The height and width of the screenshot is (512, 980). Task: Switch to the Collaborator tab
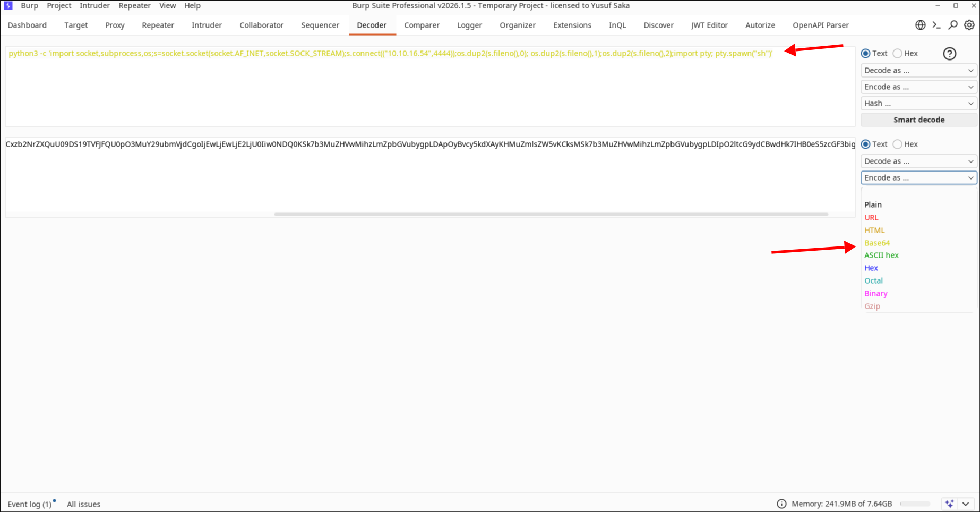tap(261, 25)
